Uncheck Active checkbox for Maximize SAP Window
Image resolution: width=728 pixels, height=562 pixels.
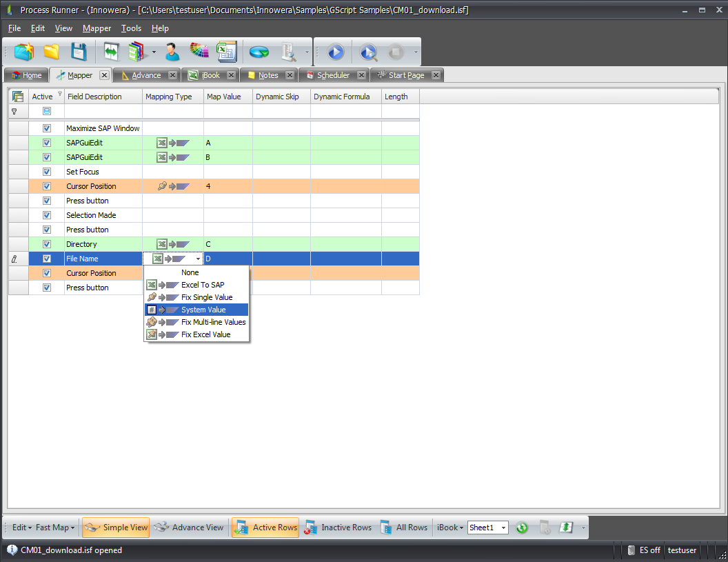47,128
